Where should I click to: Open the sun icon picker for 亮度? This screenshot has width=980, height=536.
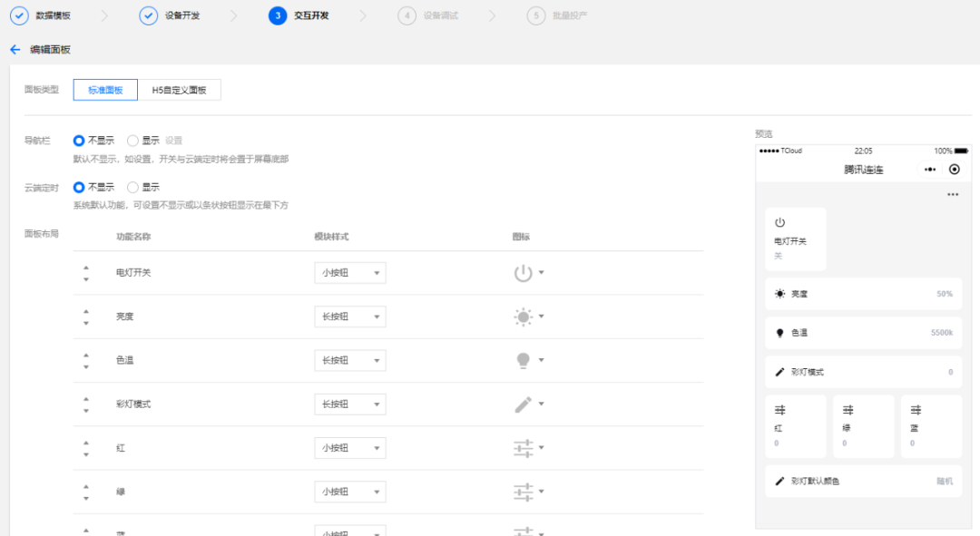pos(529,317)
